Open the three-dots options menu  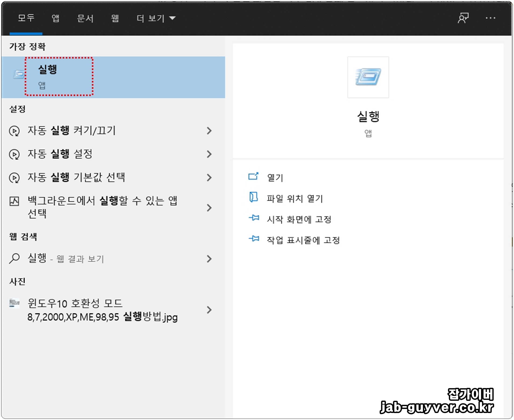(x=490, y=18)
